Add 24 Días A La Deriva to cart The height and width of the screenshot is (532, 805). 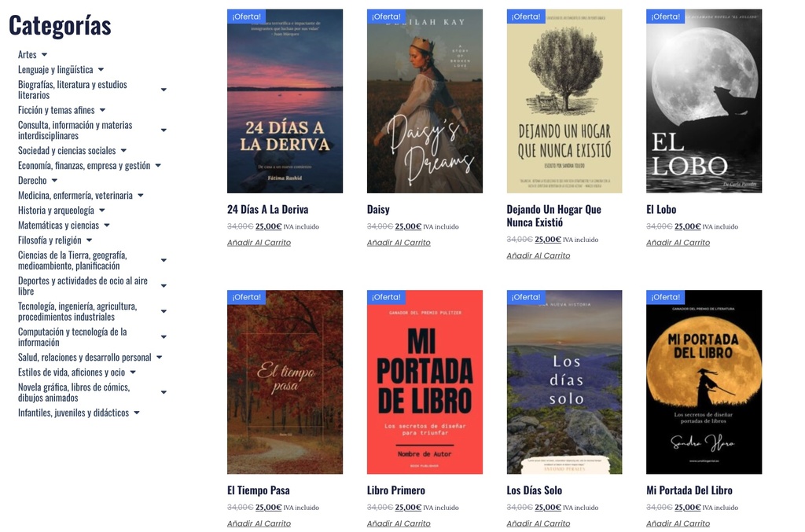coord(259,243)
